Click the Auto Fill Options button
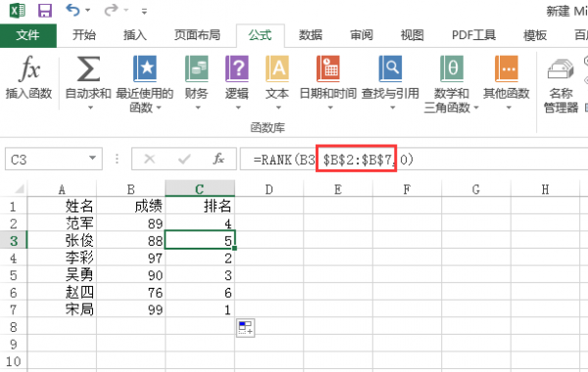 pyautogui.click(x=246, y=327)
